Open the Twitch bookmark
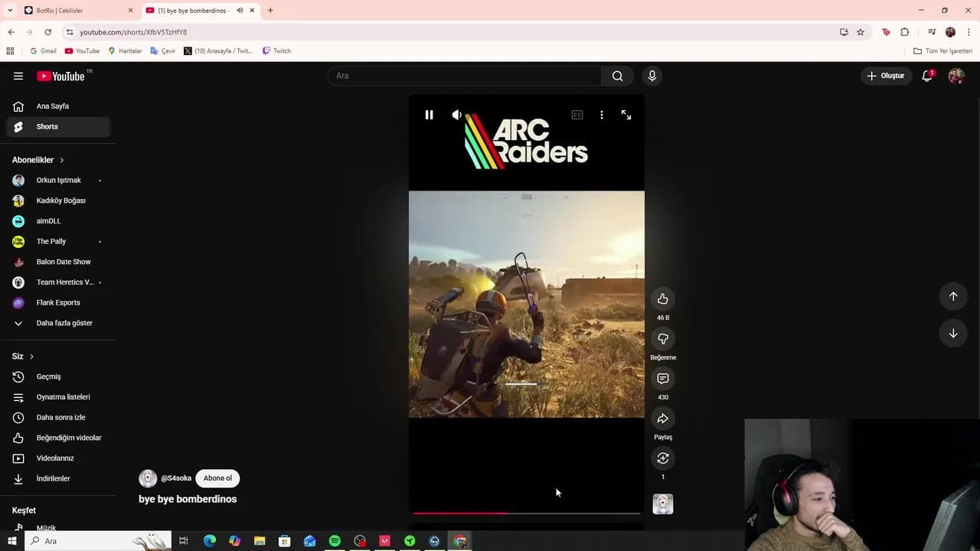Viewport: 980px width, 551px height. click(276, 51)
